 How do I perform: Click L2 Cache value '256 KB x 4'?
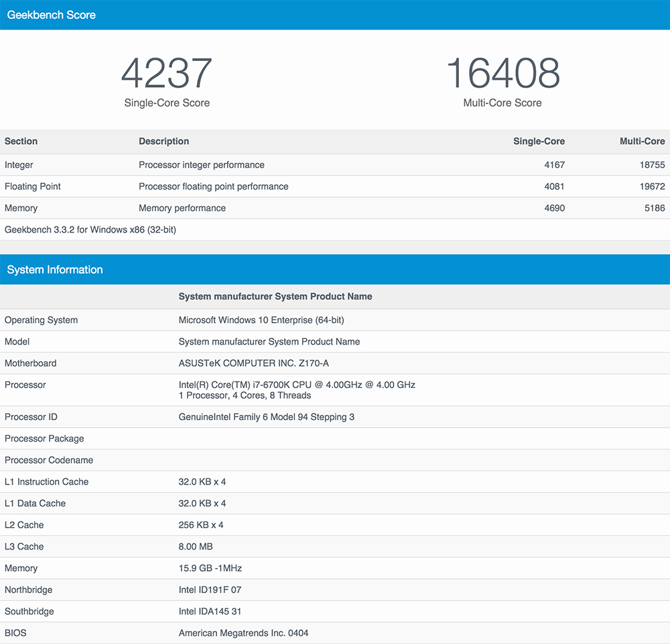tap(201, 525)
